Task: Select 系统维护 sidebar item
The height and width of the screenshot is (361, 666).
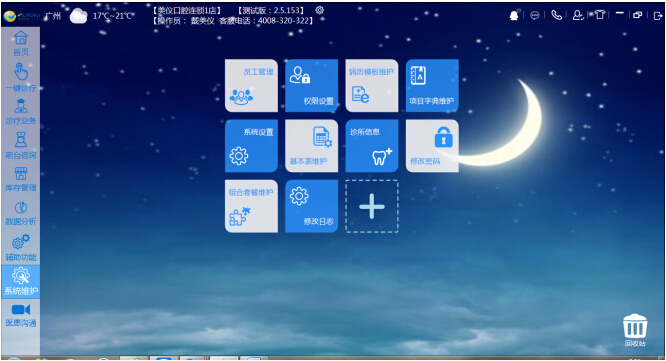Action: tap(21, 282)
